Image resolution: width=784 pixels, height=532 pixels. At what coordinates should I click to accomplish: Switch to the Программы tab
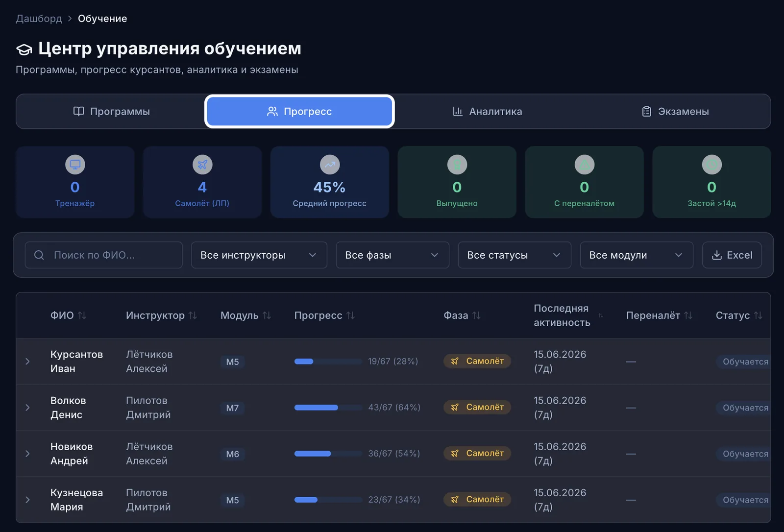coord(112,111)
